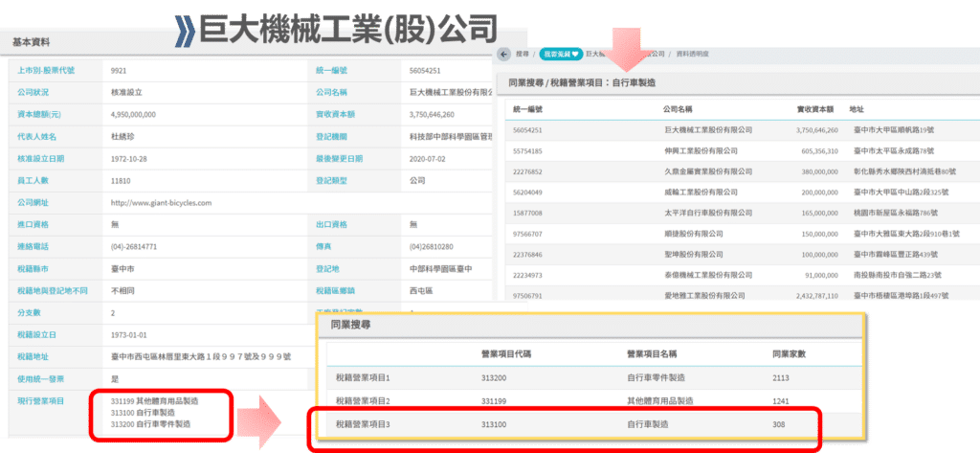Click the 基本資料 section header
The height and width of the screenshot is (453, 980).
coord(31,42)
